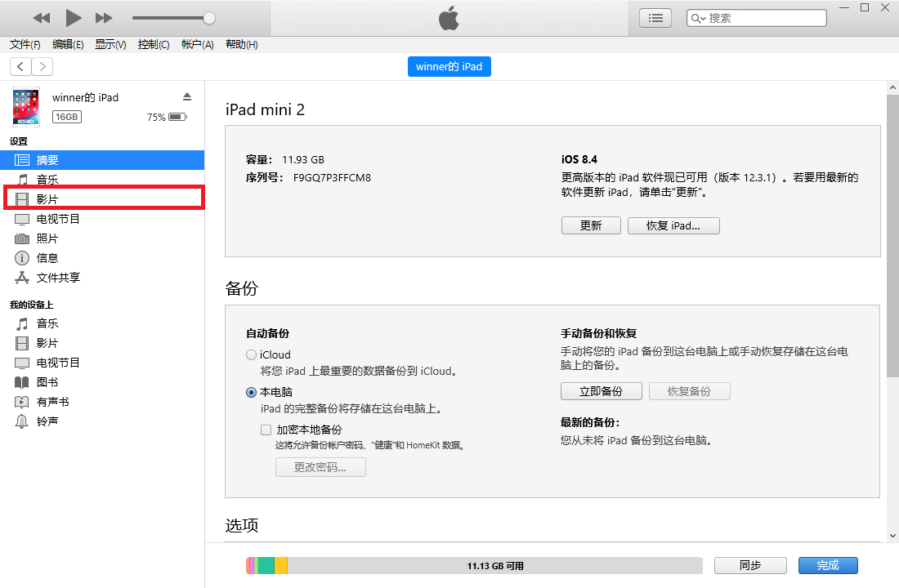Click the TV icon under 我的设备上
This screenshot has width=899, height=588.
point(22,363)
